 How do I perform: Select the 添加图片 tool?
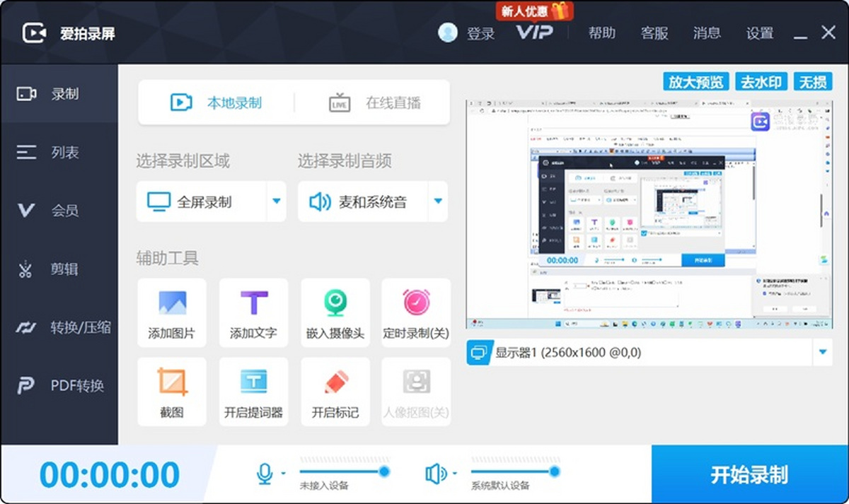click(171, 312)
